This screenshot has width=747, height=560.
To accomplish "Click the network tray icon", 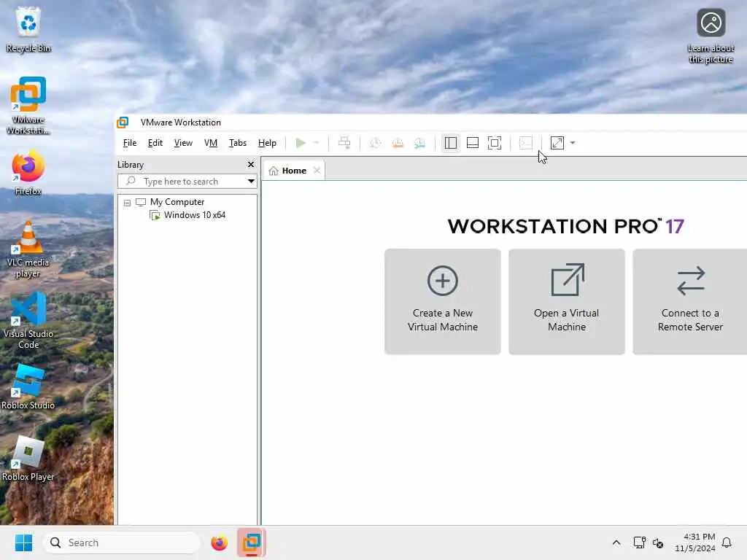I will 639,542.
